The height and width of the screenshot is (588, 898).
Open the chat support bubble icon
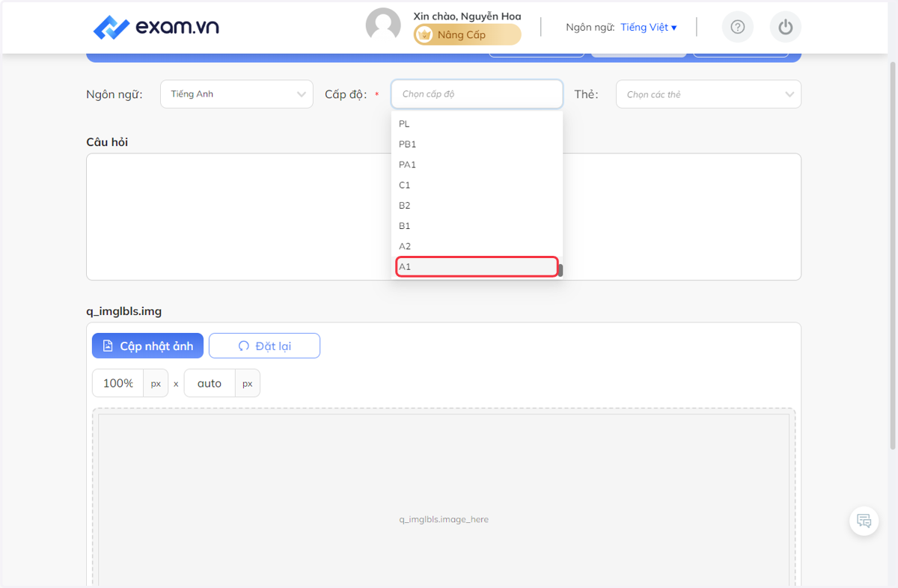click(864, 521)
